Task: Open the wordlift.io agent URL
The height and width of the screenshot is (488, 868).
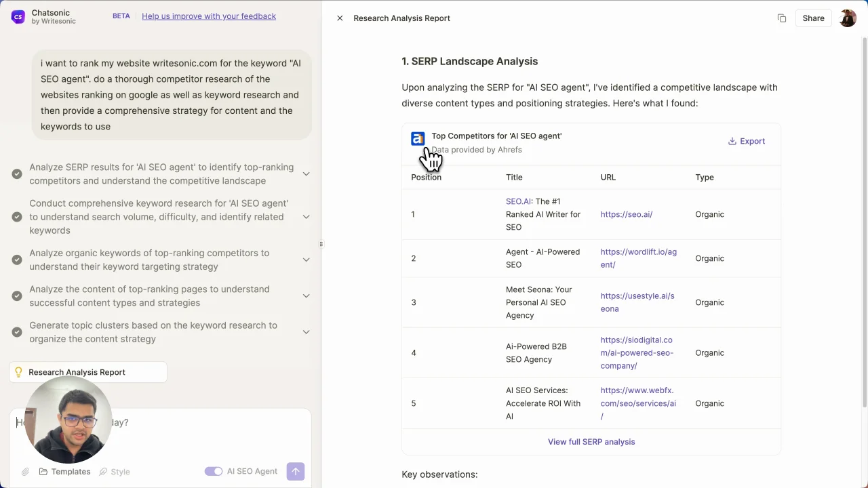Action: click(x=638, y=258)
